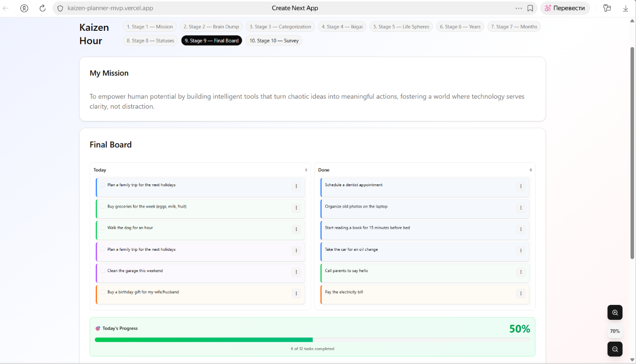This screenshot has height=364, width=636.
Task: Switch to the Stage 1 — Mission tab
Action: coord(150,26)
